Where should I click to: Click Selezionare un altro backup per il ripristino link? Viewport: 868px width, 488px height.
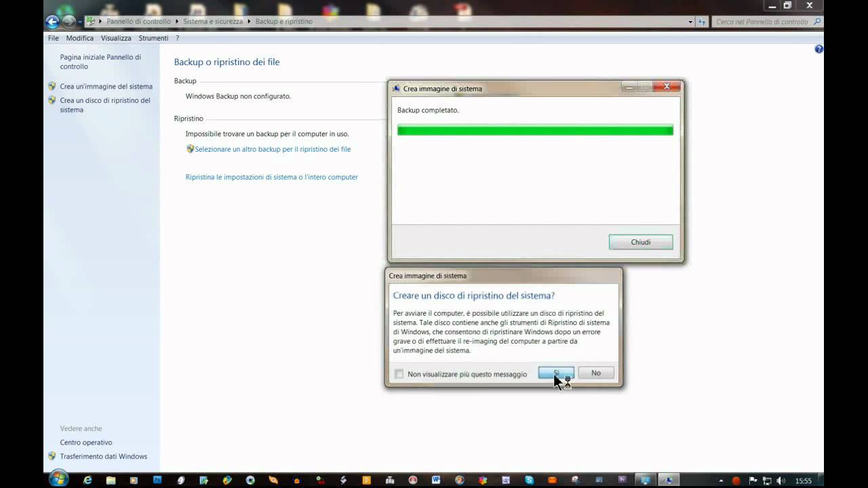273,149
